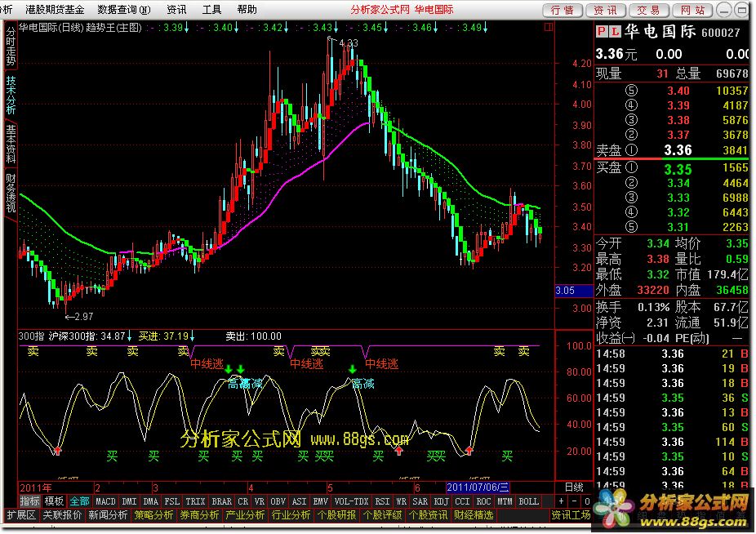Click the L icon beside the 华电国际 stock name
756x534 pixels.
point(614,32)
